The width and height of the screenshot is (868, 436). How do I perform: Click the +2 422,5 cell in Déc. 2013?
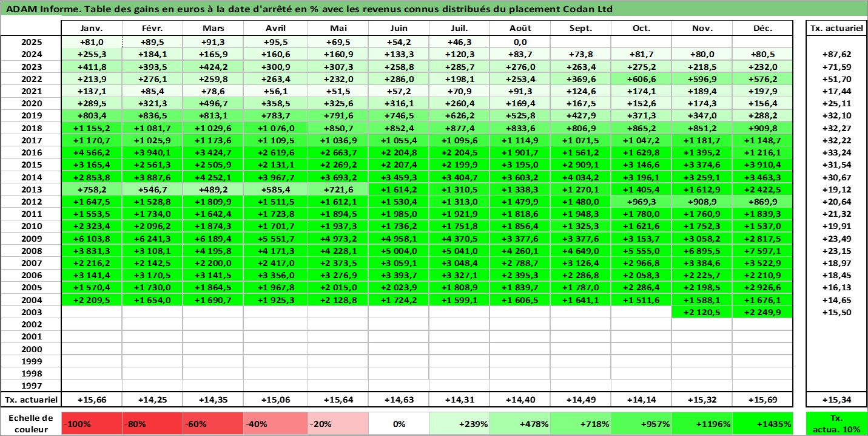point(762,189)
